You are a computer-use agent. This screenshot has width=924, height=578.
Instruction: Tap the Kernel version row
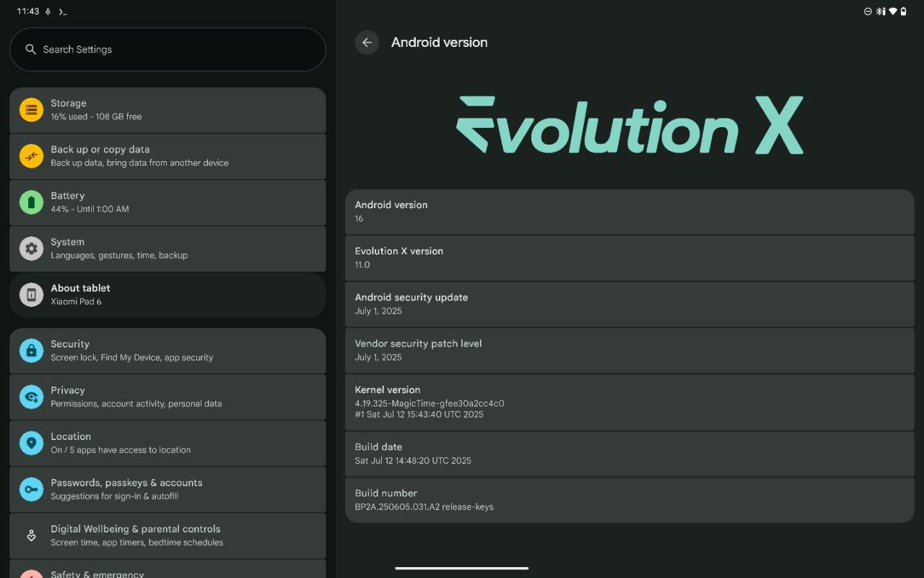(629, 402)
